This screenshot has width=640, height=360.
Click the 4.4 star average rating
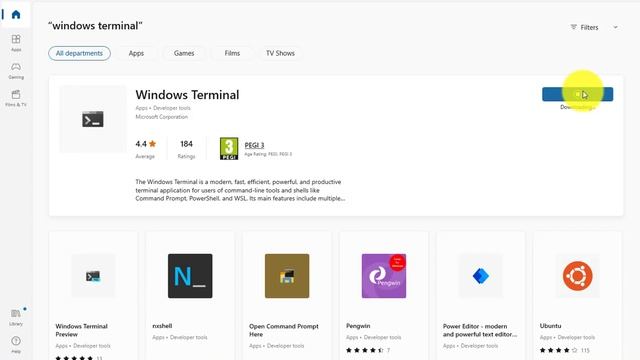coord(146,144)
